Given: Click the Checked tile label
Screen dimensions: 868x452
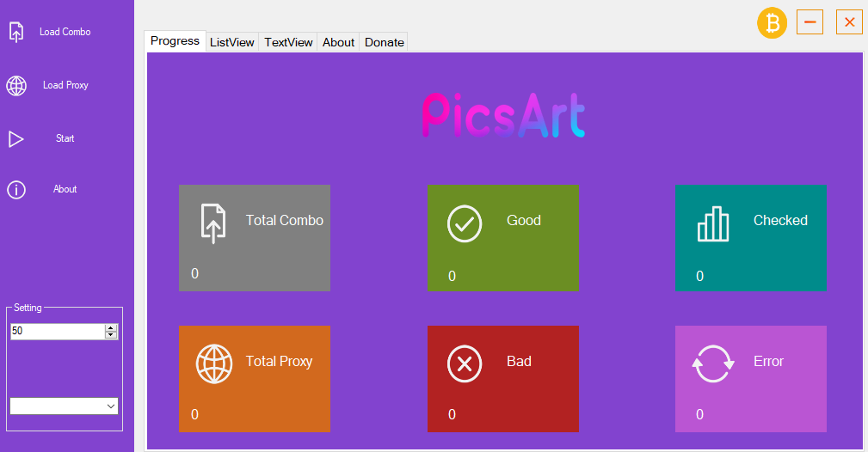Looking at the screenshot, I should (x=780, y=220).
